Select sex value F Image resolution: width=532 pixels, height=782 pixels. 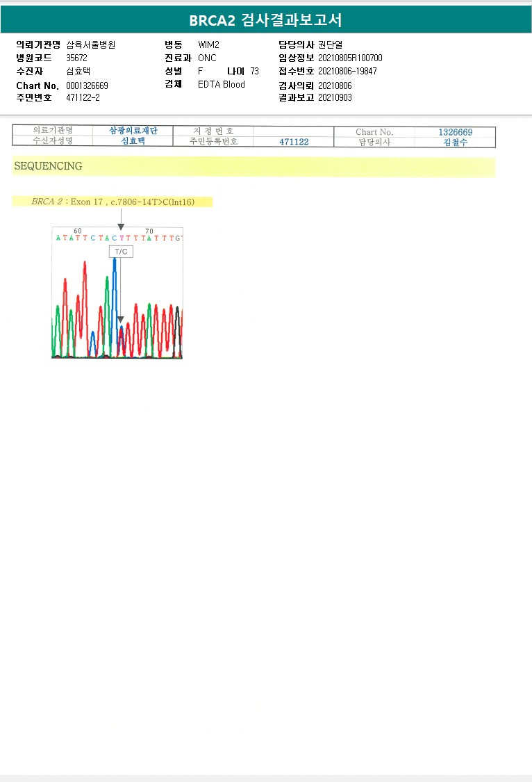point(200,72)
